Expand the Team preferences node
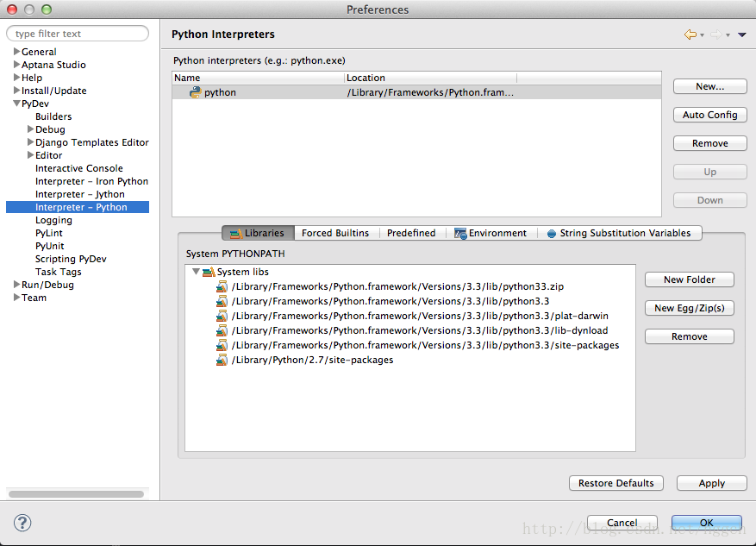The width and height of the screenshot is (756, 546). pyautogui.click(x=16, y=297)
